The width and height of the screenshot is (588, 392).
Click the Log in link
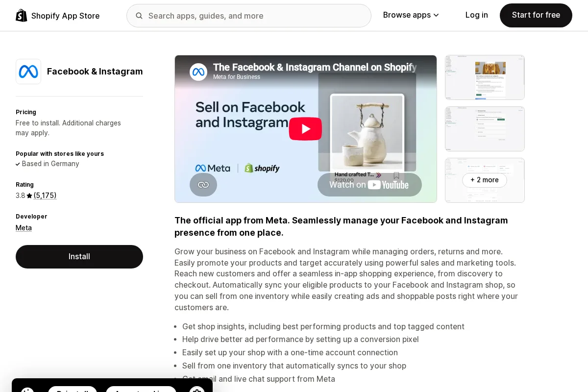click(x=477, y=15)
